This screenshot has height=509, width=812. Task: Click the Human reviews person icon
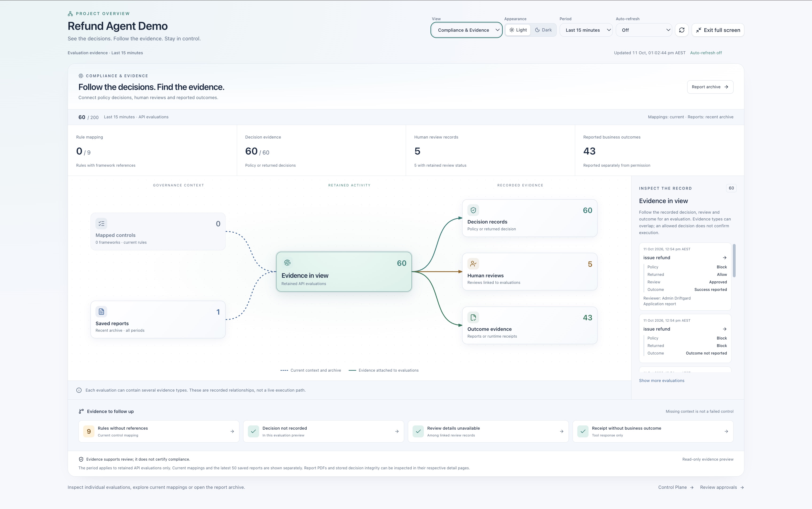473,264
